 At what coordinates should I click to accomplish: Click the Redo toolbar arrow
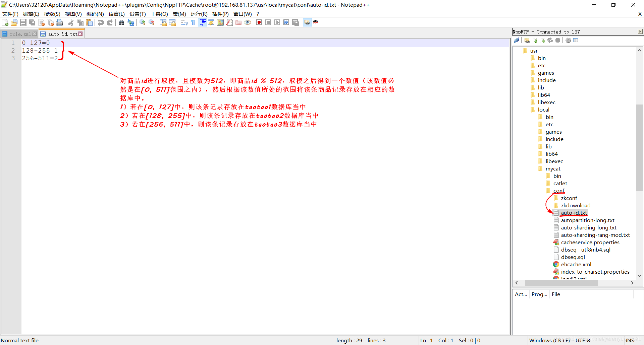[110, 22]
